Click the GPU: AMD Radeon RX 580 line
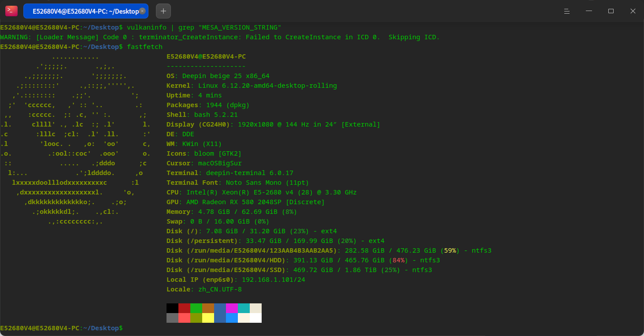Viewport: 644px width, 336px height. click(245, 202)
